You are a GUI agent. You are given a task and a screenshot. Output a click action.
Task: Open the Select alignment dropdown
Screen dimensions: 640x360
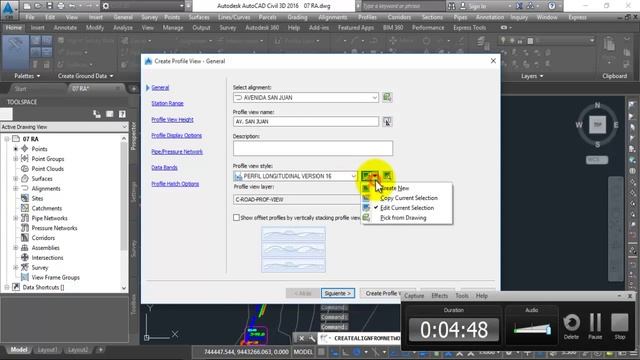[x=374, y=98]
